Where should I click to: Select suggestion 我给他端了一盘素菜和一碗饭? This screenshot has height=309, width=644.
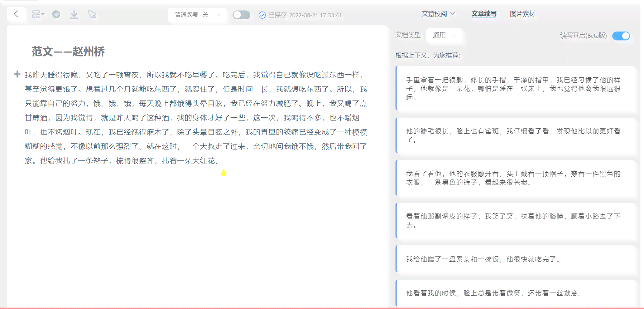(515, 259)
